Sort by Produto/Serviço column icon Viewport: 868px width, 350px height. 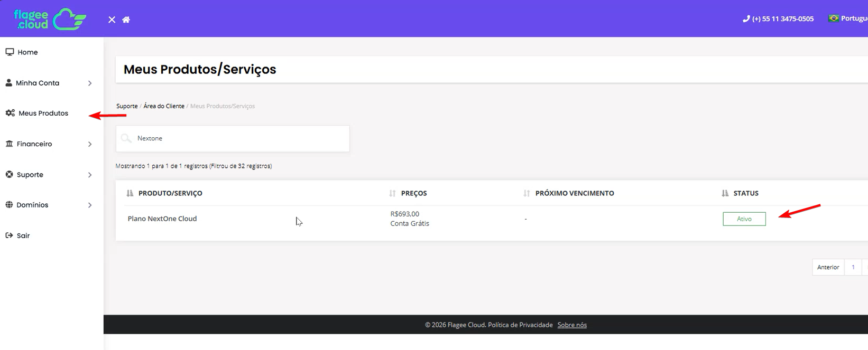pos(130,193)
